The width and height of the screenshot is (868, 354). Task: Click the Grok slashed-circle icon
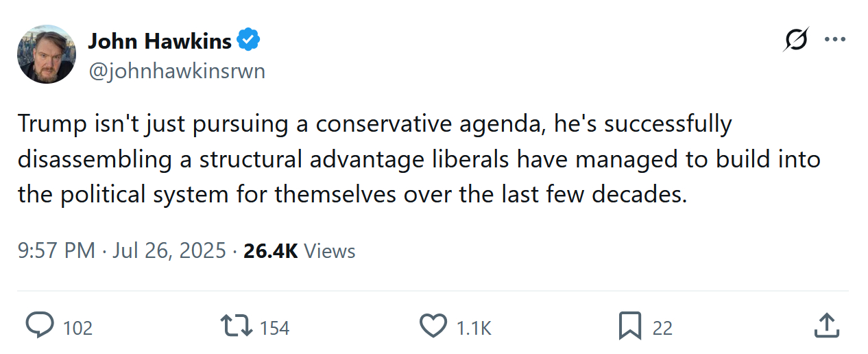pyautogui.click(x=795, y=40)
